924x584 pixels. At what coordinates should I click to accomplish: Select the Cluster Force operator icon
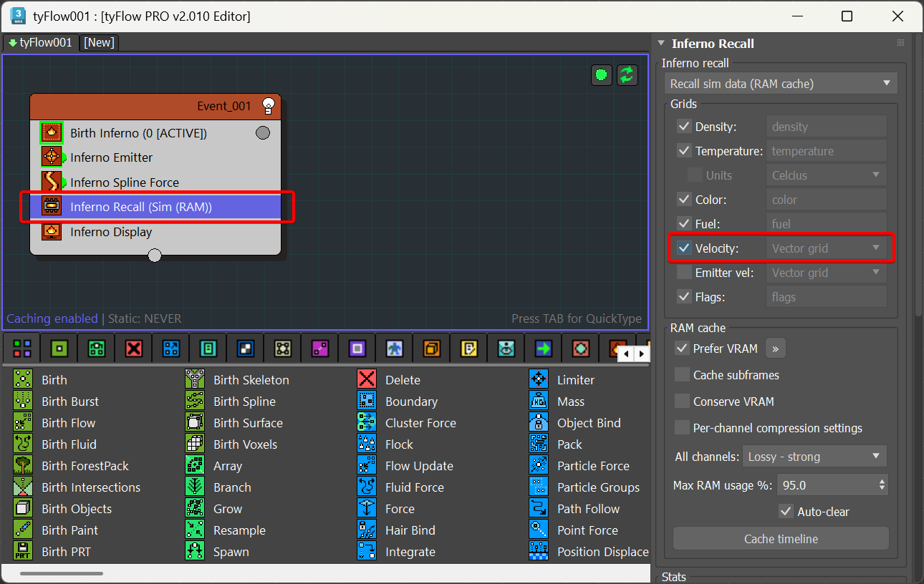(367, 423)
